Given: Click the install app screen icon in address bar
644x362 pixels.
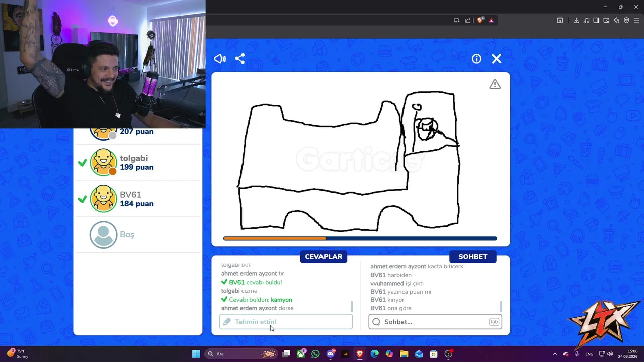Looking at the screenshot, I should [456, 20].
